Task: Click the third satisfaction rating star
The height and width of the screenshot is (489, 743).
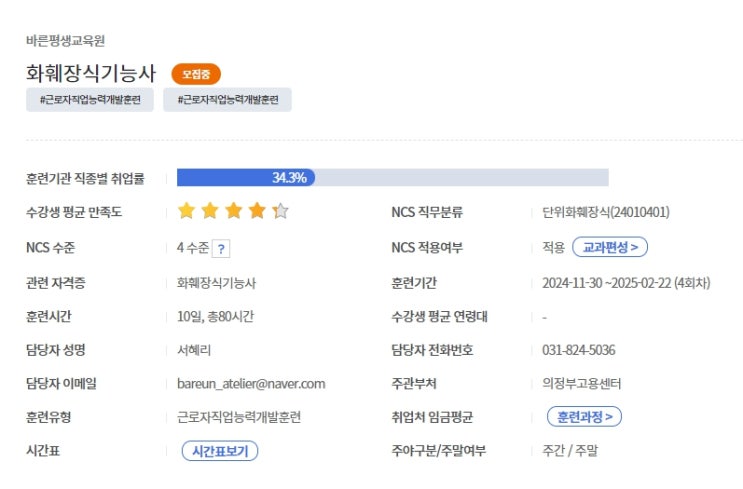Action: point(233,211)
